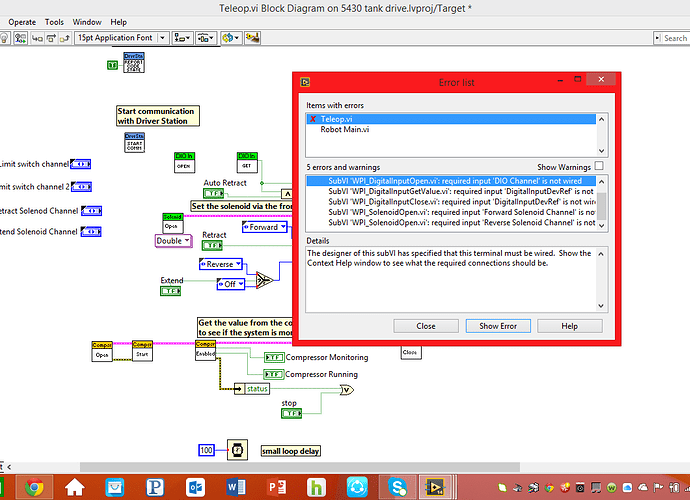Viewport: 690px width, 500px height.
Task: Open the Reorder dropdown in toolbar
Action: click(231, 38)
